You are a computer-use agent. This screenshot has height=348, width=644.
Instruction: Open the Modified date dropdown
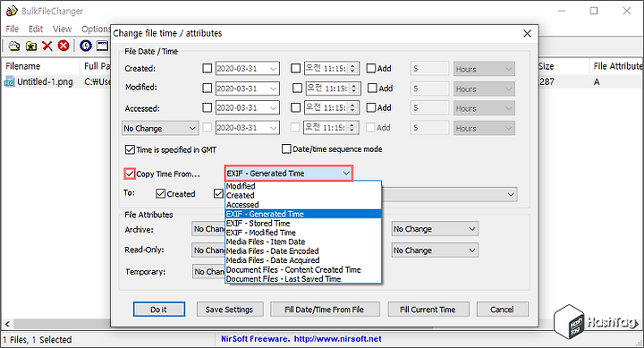click(x=274, y=89)
